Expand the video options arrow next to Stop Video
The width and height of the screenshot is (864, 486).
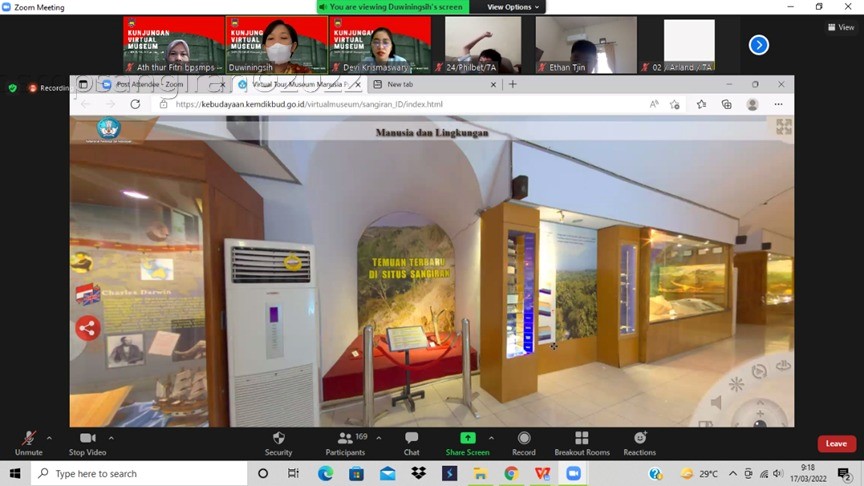click(x=111, y=438)
